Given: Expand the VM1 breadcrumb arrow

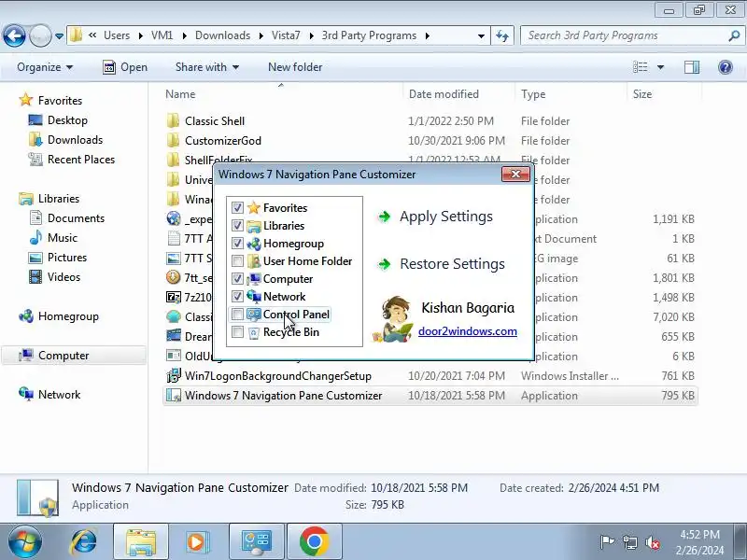Looking at the screenshot, I should pos(184,35).
